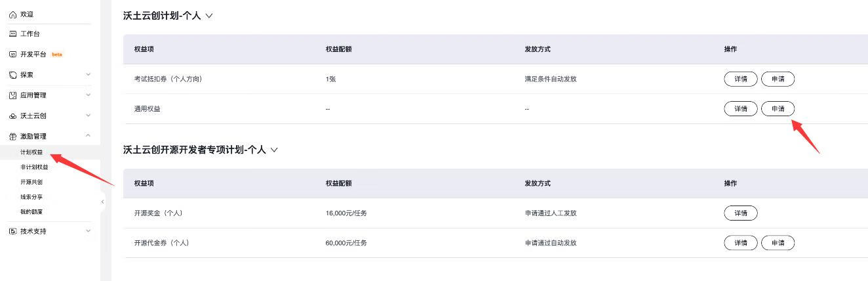
Task: Go to 我的额度 submenu item
Action: [31, 212]
